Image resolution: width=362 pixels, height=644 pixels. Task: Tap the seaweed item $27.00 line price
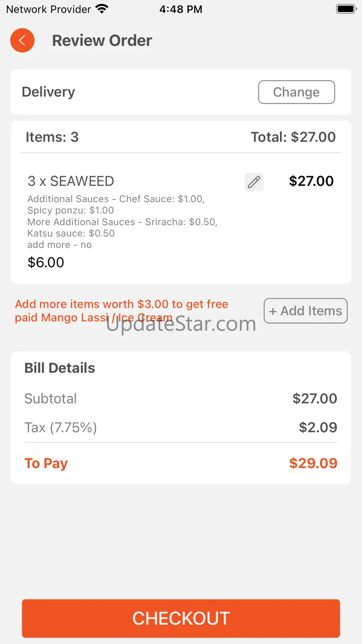pyautogui.click(x=311, y=181)
